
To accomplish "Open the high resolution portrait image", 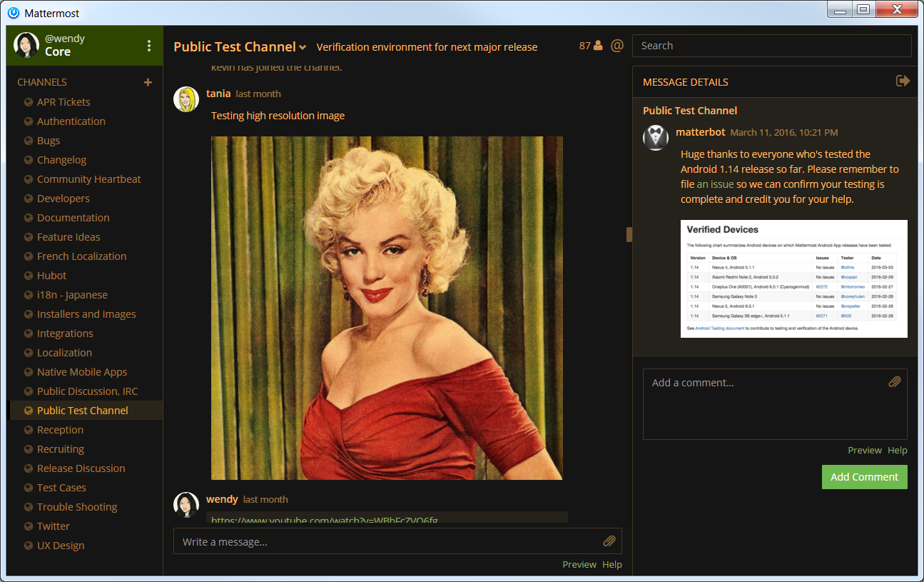I will tap(387, 308).
